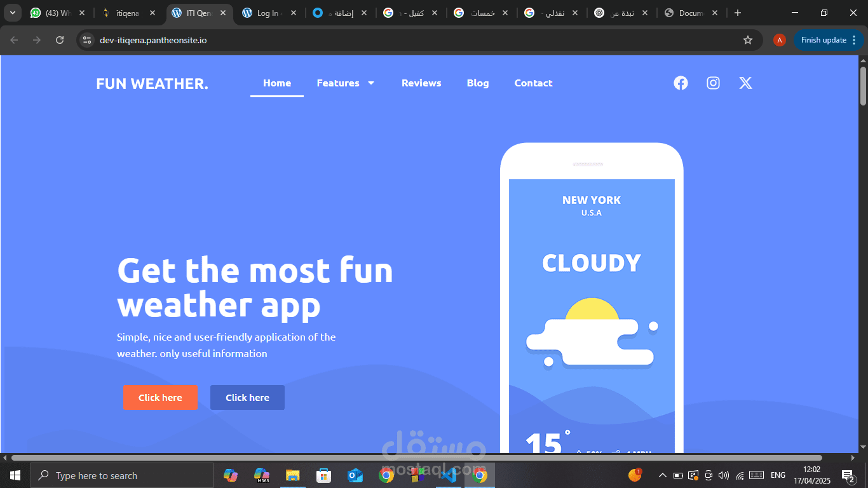
Task: Launch Copilot from the taskbar
Action: (230, 475)
